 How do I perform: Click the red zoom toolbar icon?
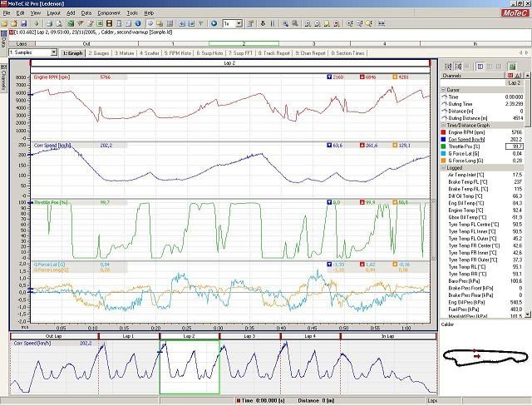pos(336,23)
